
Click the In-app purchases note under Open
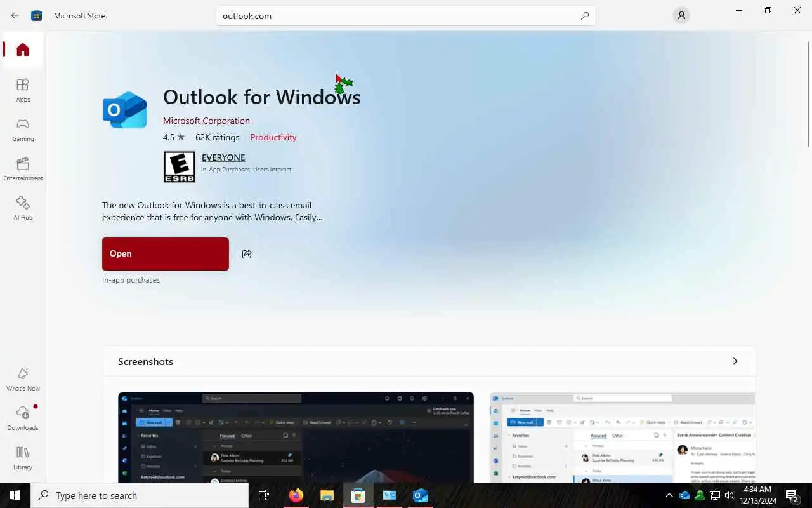click(x=131, y=280)
